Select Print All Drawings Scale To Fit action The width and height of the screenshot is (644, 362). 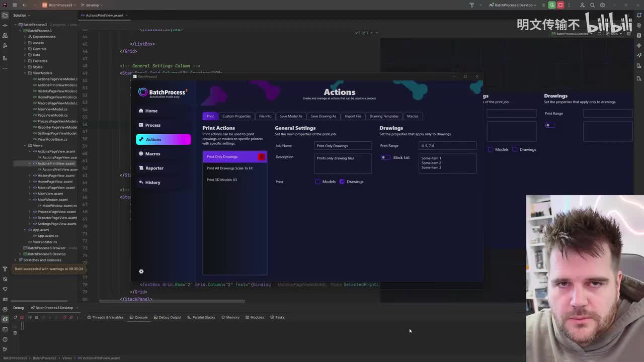click(x=234, y=168)
